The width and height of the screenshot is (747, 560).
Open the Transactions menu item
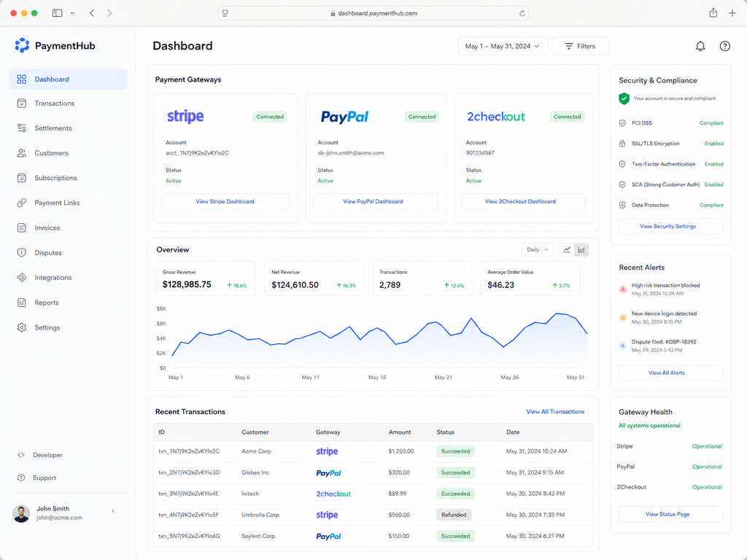click(x=68, y=104)
